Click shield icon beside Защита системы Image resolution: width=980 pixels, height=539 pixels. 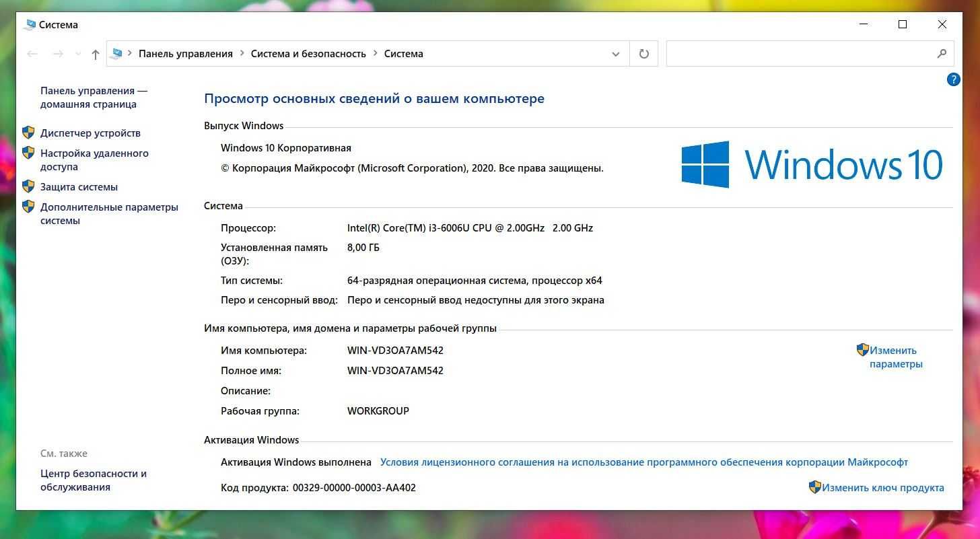point(28,186)
